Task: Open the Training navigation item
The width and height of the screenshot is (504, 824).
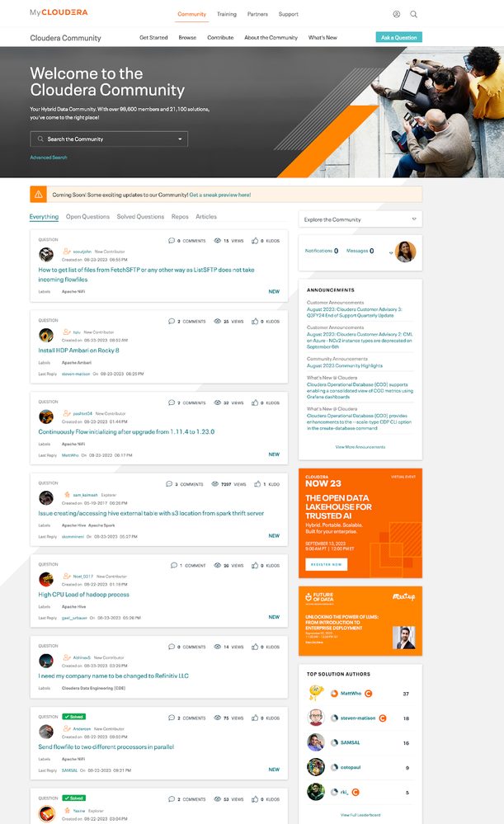Action: tap(227, 14)
